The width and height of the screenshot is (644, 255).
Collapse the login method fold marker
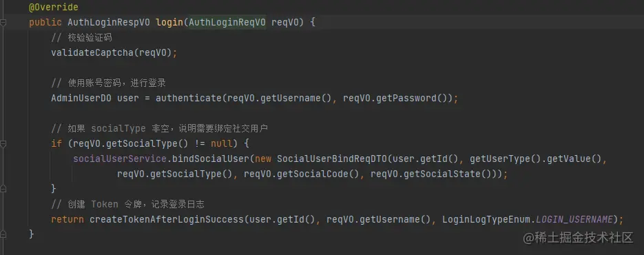pos(3,23)
